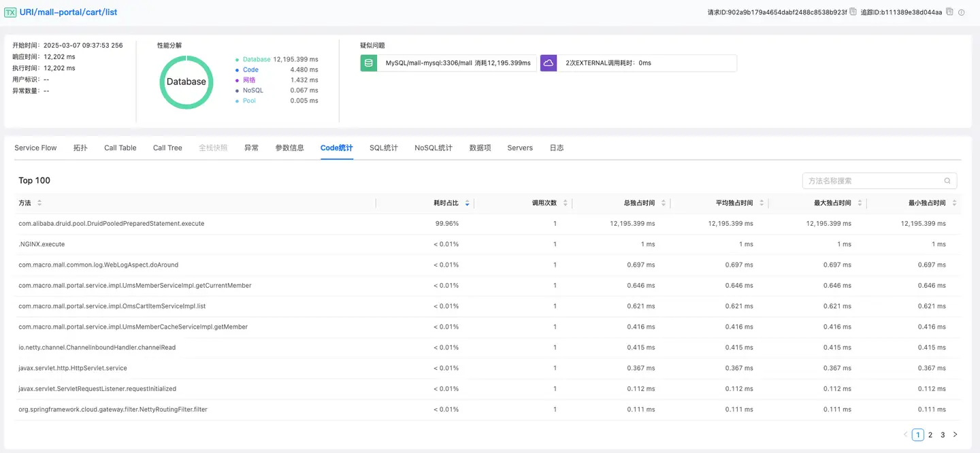980x453 pixels.
Task: Sort table by 方法 column
Action: (39, 203)
